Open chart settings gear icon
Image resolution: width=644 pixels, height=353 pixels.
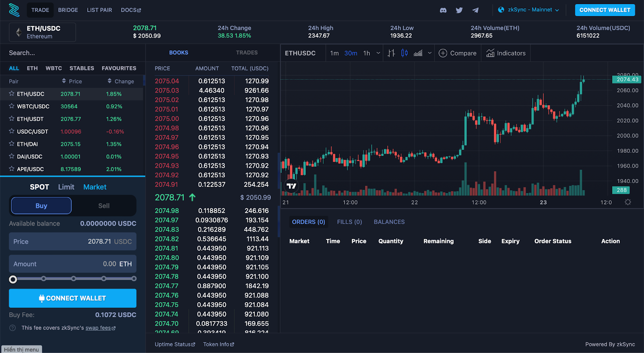tap(628, 202)
